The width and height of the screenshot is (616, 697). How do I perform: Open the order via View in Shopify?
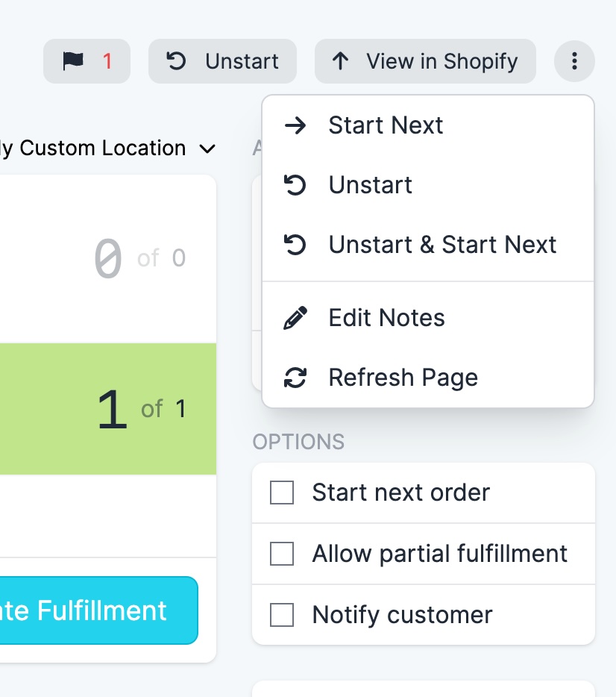[x=425, y=61]
